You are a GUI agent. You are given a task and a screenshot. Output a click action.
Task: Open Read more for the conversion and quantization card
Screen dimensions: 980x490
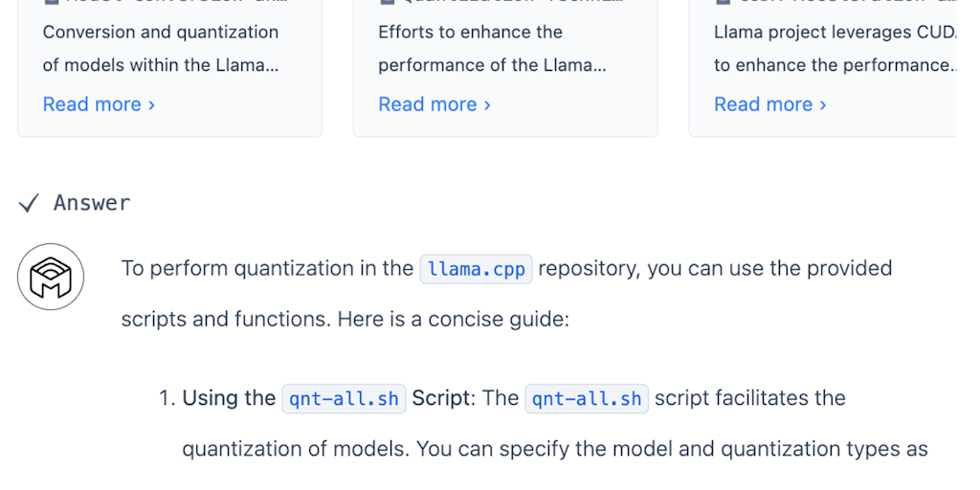92,104
